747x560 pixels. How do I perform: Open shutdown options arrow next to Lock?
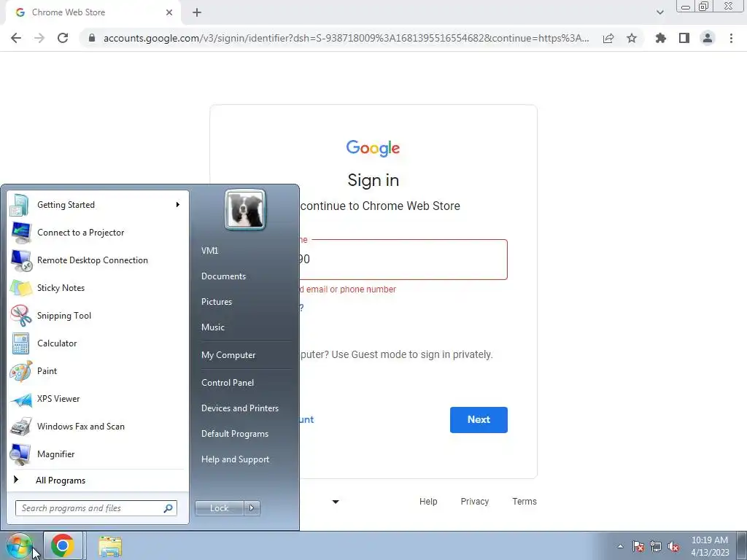tap(252, 508)
